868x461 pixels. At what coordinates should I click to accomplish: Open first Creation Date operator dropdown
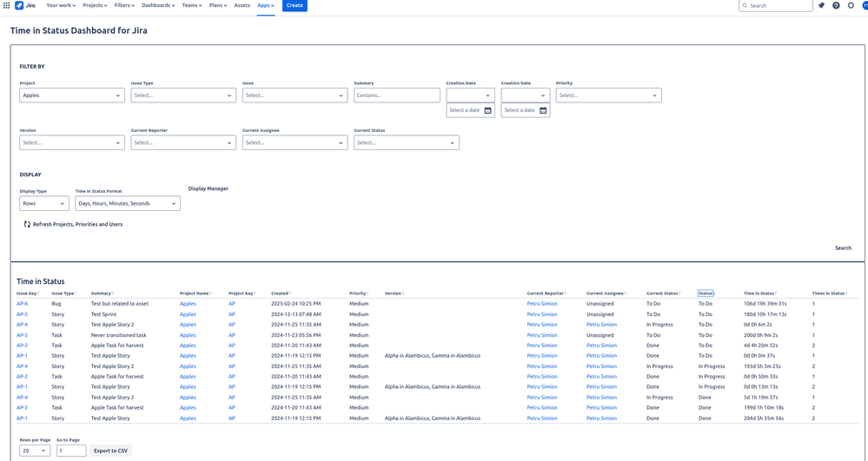[471, 95]
